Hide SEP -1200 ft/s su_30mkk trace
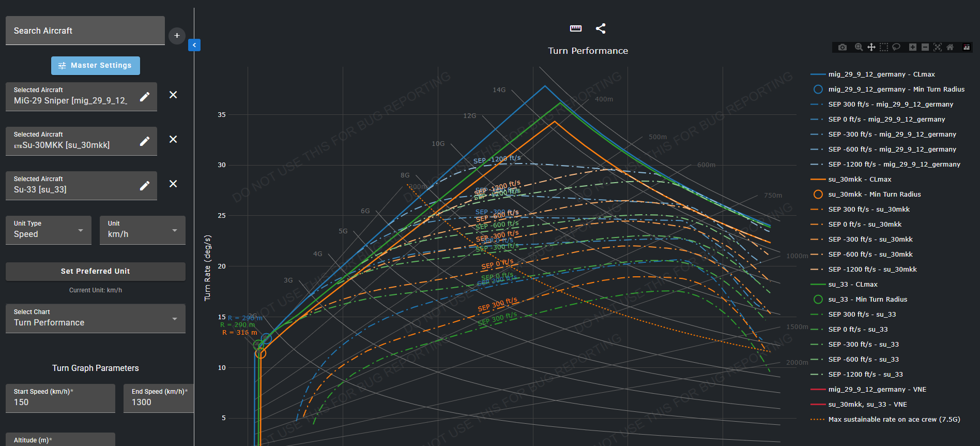 [x=864, y=270]
